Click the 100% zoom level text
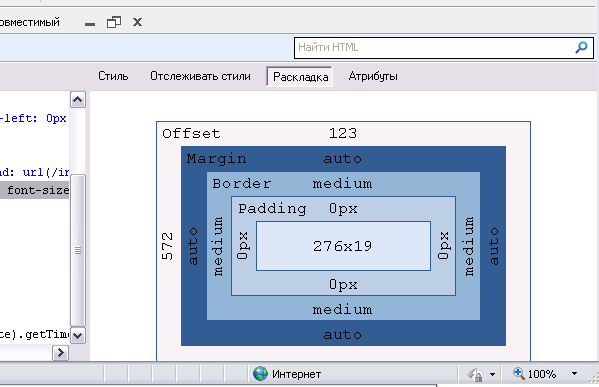The image size is (599, 387). pyautogui.click(x=542, y=374)
